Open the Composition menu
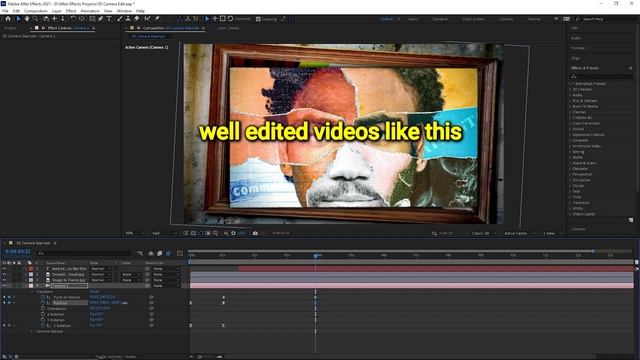 click(36, 11)
